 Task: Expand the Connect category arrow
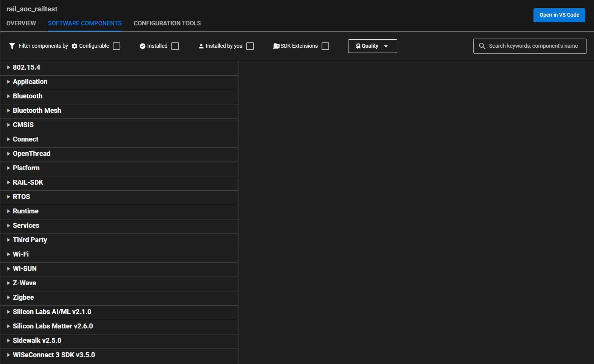pos(9,139)
